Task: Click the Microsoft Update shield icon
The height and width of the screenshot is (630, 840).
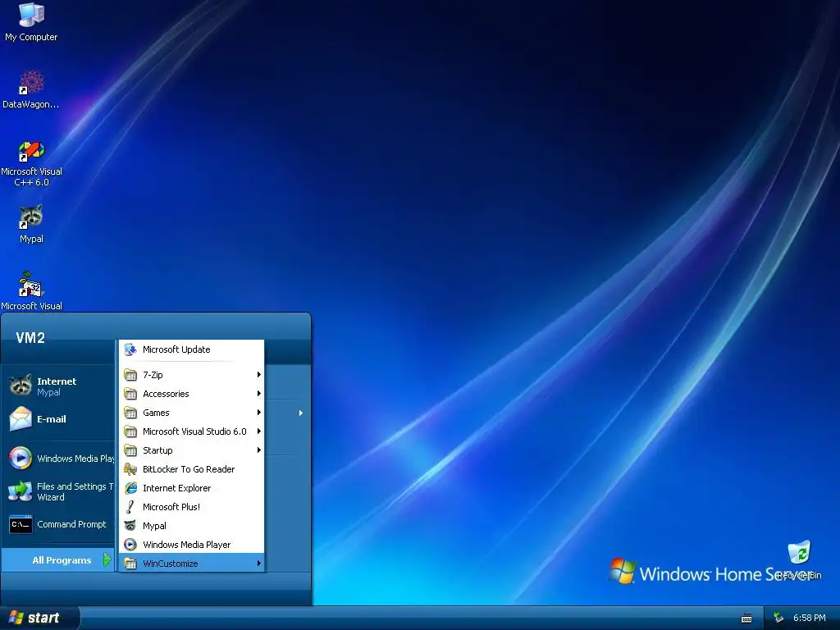Action: point(130,349)
